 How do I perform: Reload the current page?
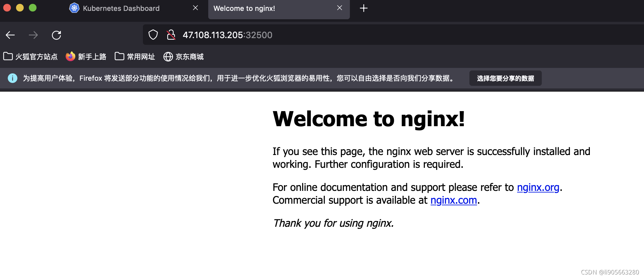tap(56, 35)
